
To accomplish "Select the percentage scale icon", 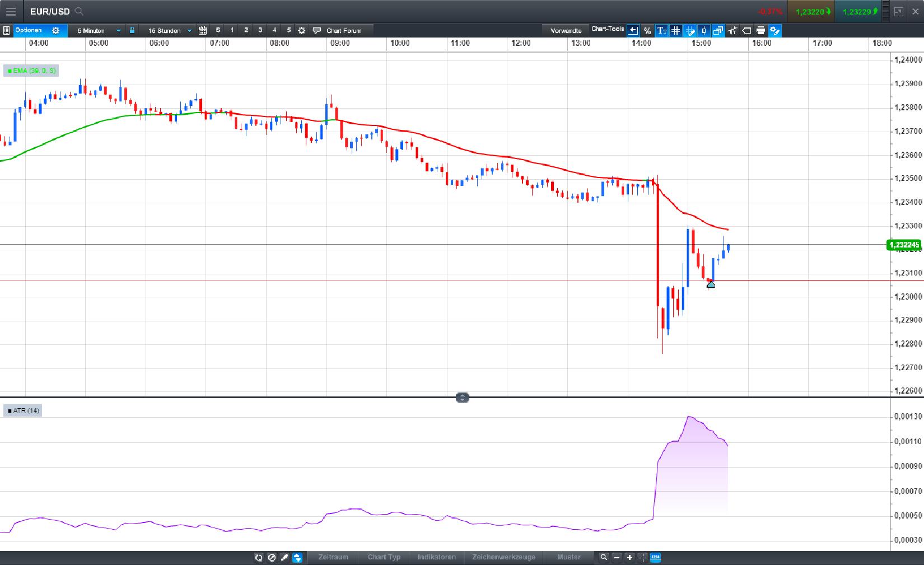I will pyautogui.click(x=647, y=31).
